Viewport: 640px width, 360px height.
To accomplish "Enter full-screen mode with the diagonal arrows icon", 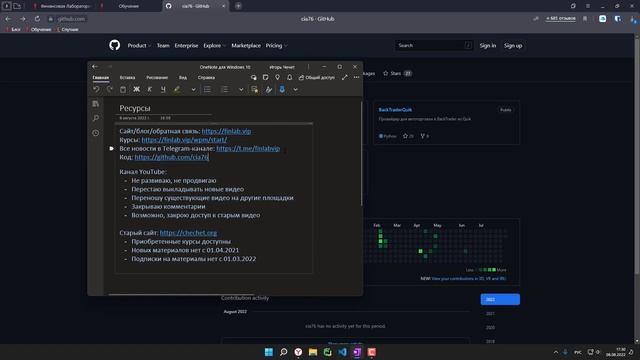I will (x=345, y=77).
